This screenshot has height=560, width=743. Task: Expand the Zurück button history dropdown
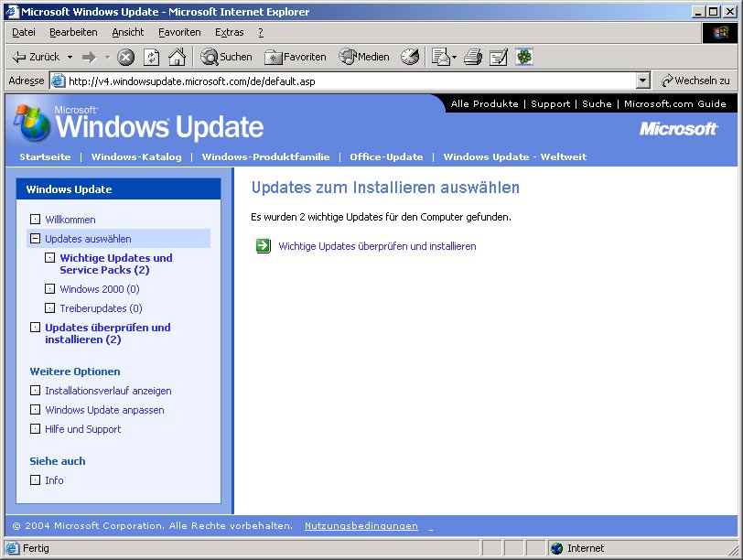point(70,57)
